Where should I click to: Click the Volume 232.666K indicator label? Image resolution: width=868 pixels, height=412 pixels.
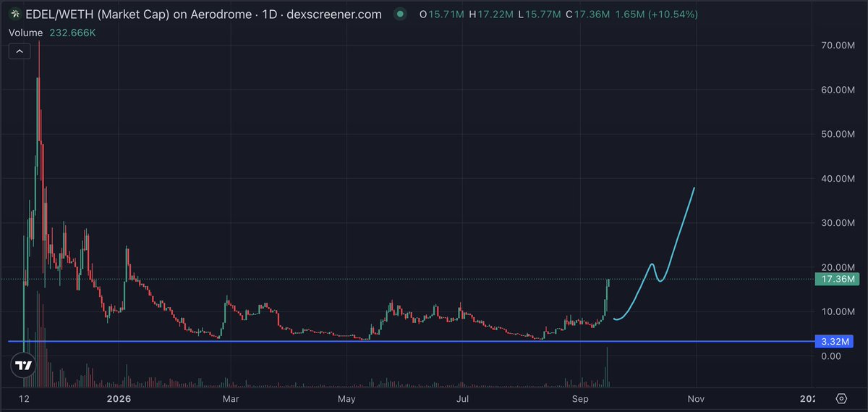click(x=52, y=33)
